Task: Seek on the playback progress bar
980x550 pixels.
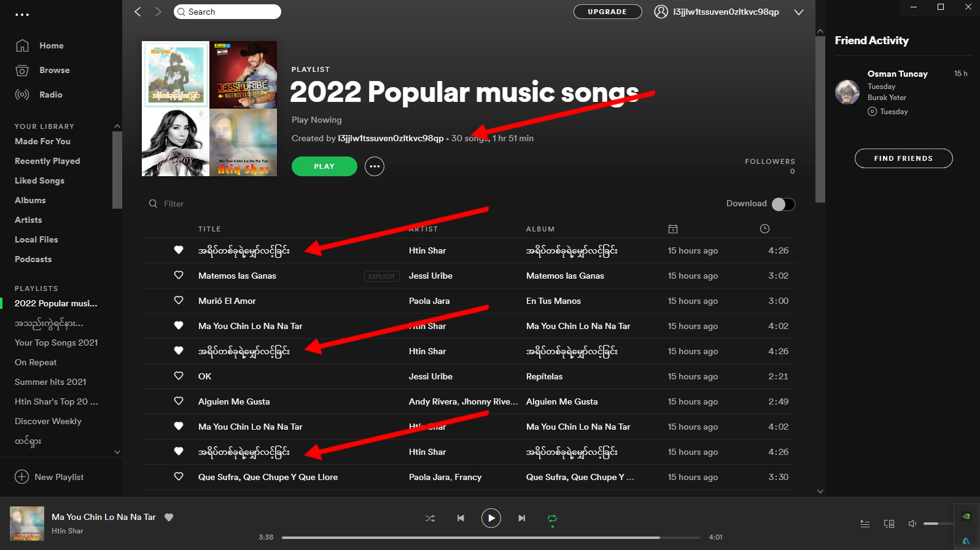Action: click(x=491, y=537)
